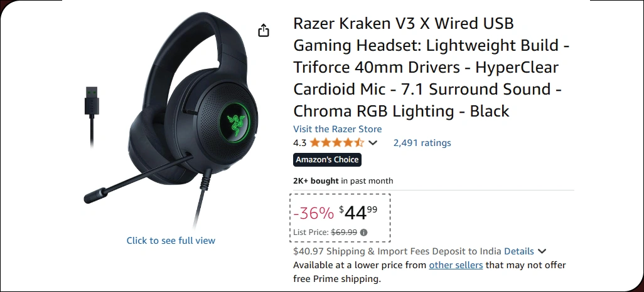Click the USB connector in the product photo
The height and width of the screenshot is (292, 644).
[92, 101]
